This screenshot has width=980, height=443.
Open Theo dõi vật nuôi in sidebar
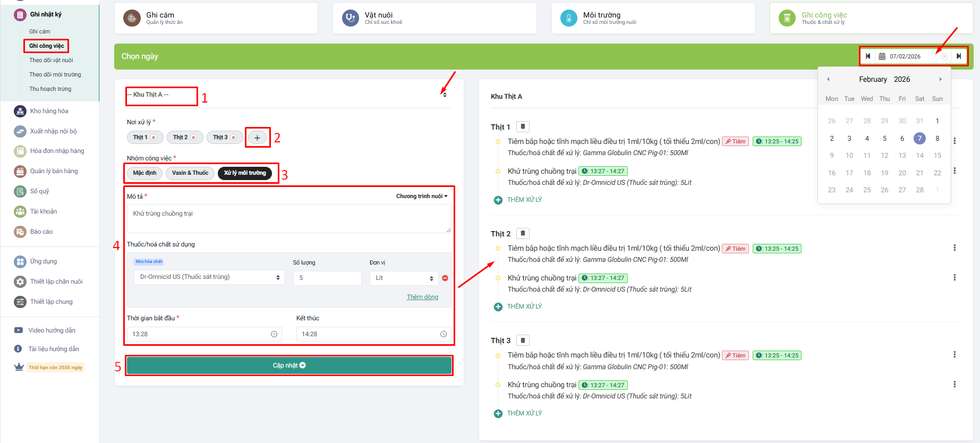51,60
